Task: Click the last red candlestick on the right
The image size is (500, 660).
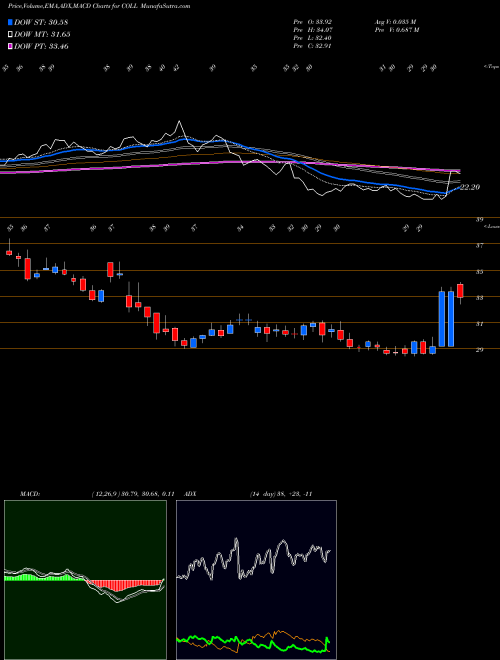Action: click(x=460, y=291)
